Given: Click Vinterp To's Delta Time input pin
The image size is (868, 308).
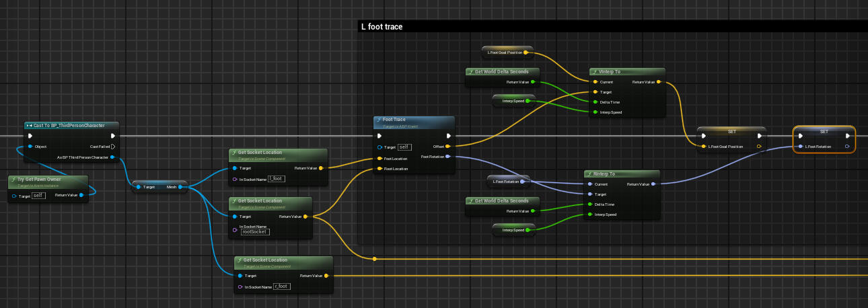Looking at the screenshot, I should point(595,102).
